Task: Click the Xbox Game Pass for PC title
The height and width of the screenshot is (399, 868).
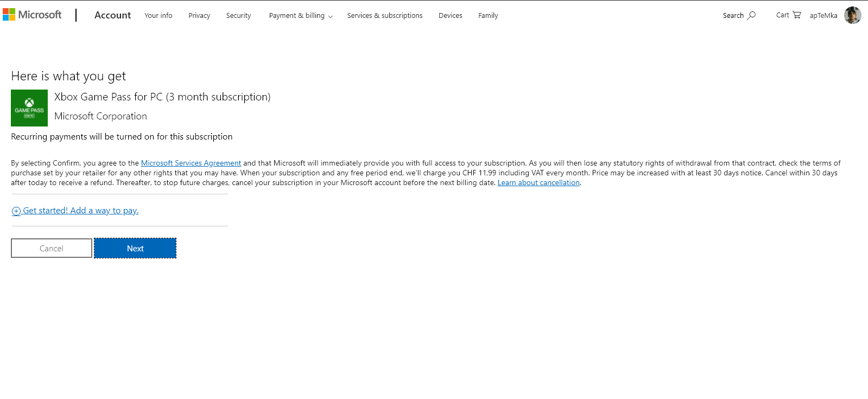Action: [x=162, y=97]
